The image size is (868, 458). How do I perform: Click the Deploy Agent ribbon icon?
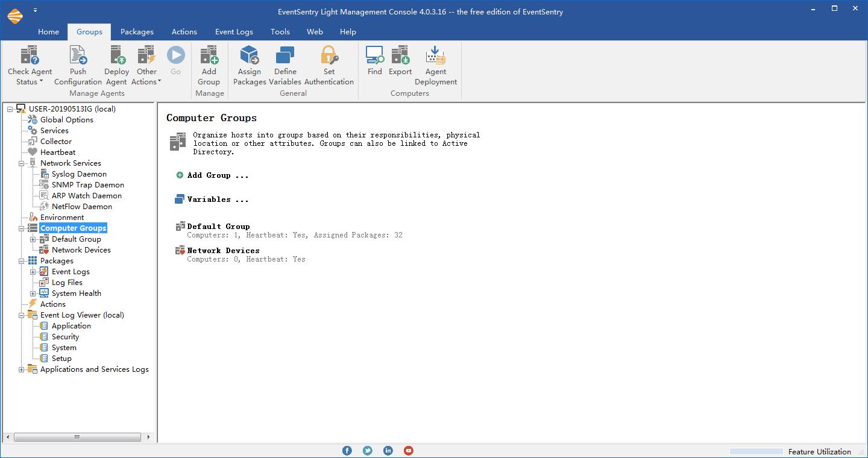point(116,56)
